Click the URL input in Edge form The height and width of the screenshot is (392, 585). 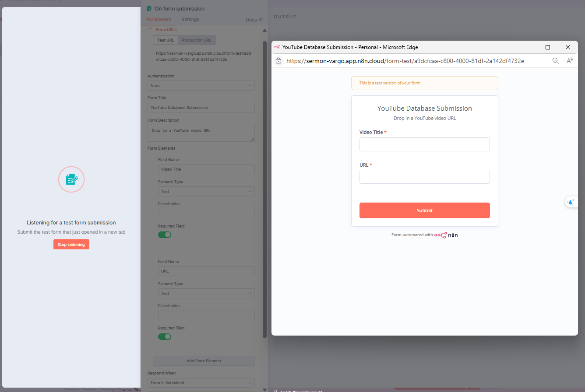tap(424, 177)
